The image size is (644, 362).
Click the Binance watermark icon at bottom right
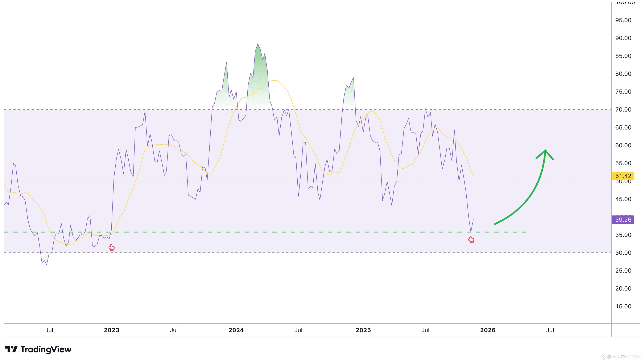pos(603,357)
